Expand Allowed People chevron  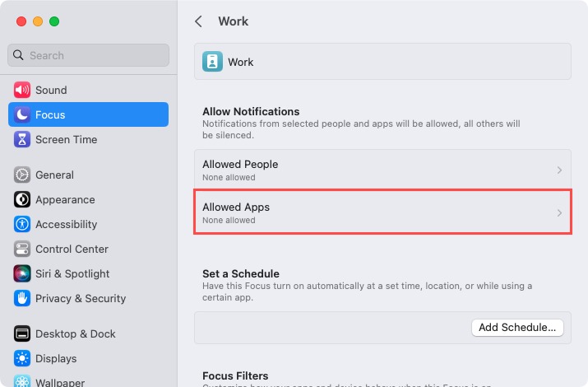pyautogui.click(x=559, y=170)
